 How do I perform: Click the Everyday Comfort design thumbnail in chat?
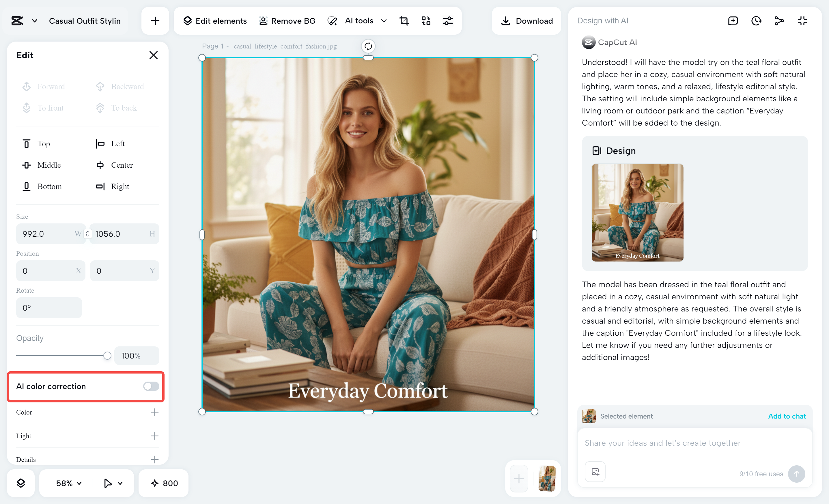(x=637, y=213)
